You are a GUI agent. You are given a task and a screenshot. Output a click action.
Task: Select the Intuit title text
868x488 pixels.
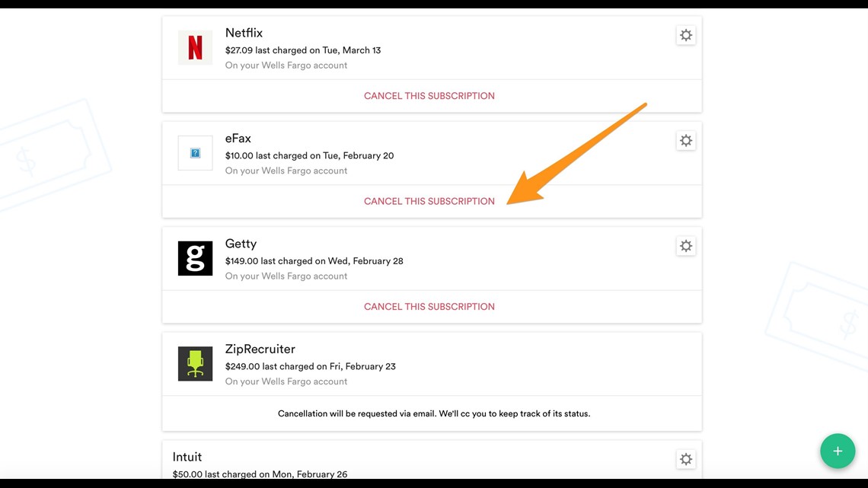coord(187,457)
